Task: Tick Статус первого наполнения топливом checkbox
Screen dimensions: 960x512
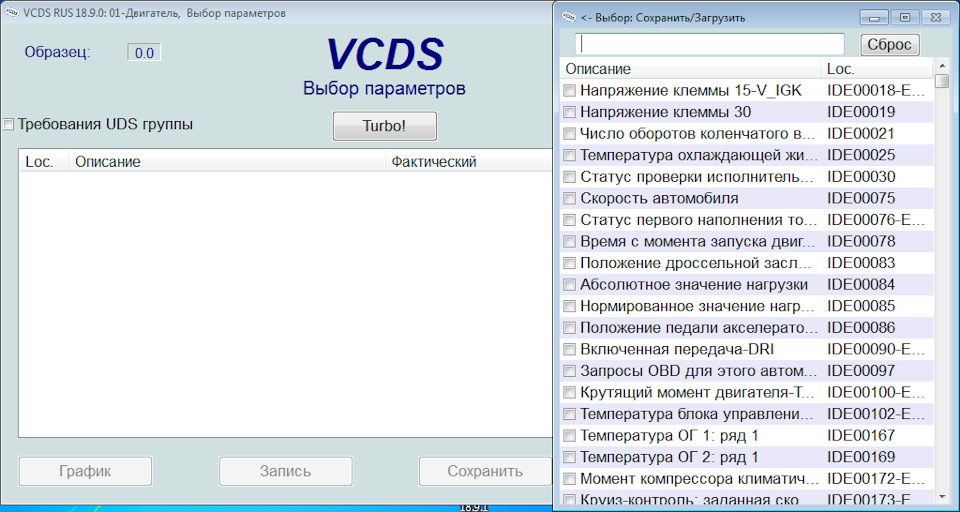Action: point(569,220)
